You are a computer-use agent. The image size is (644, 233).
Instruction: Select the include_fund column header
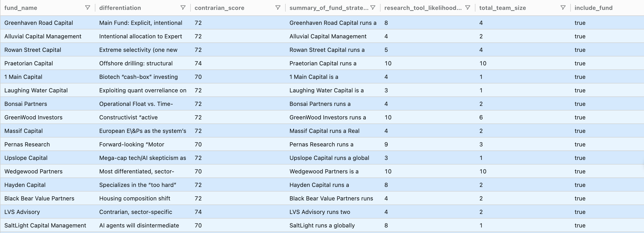tap(593, 7)
